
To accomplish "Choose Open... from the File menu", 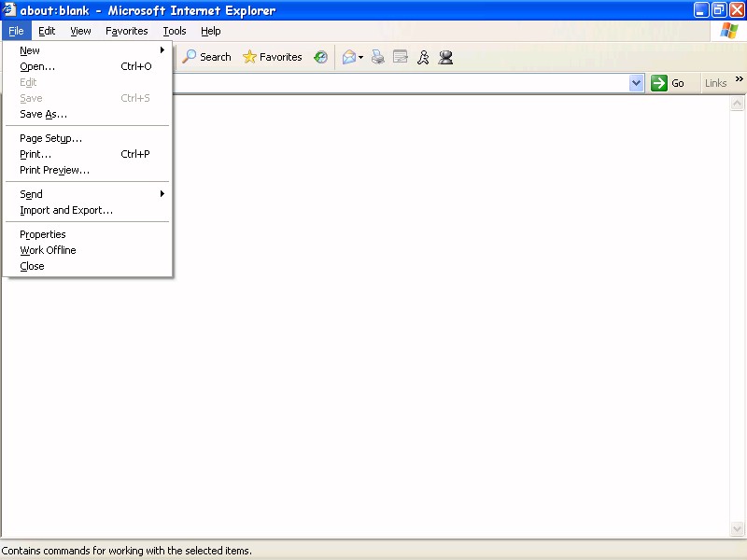I will [x=88, y=66].
